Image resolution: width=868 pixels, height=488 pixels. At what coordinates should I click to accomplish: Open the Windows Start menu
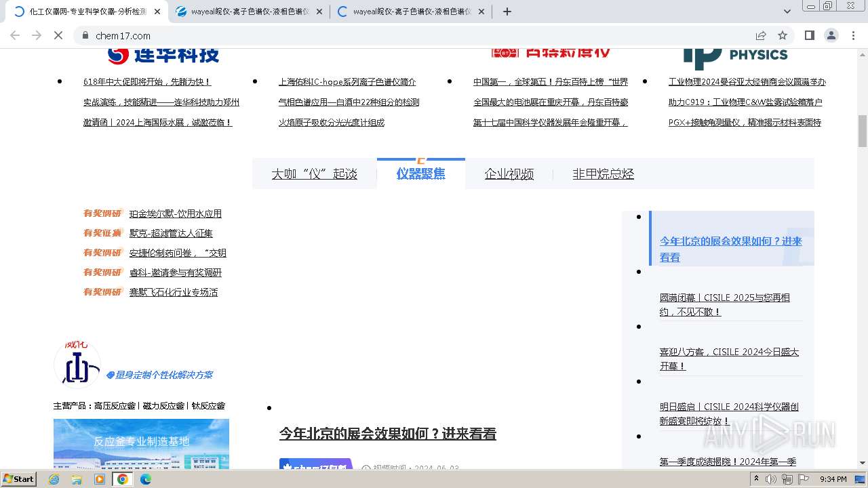19,479
